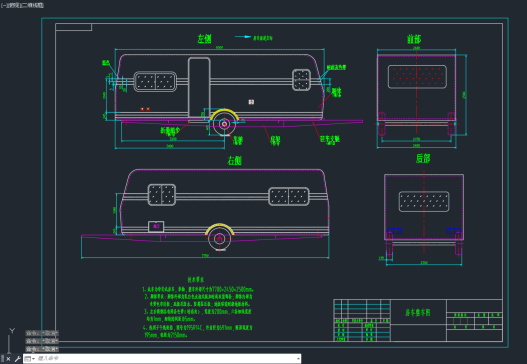The width and height of the screenshot is (527, 364).
Task: Select the yellow fender arc in left-side view
Action: (x=224, y=114)
